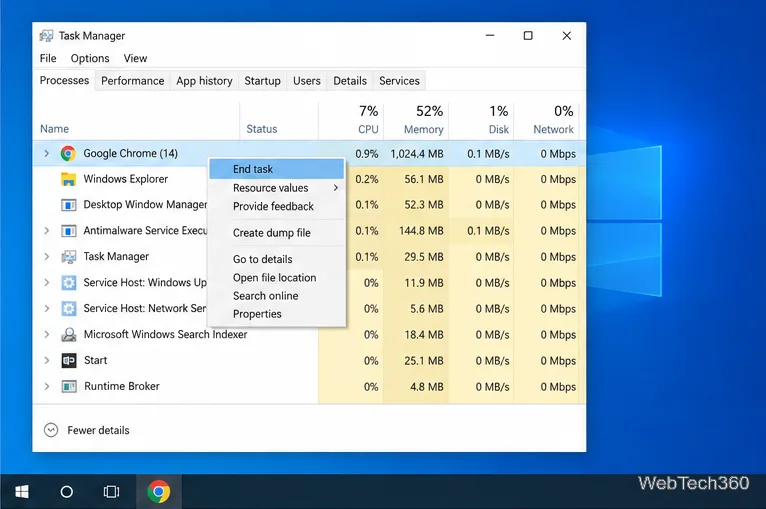Click Antimalware's 0.1 MB/s disk value

pyautogui.click(x=488, y=231)
